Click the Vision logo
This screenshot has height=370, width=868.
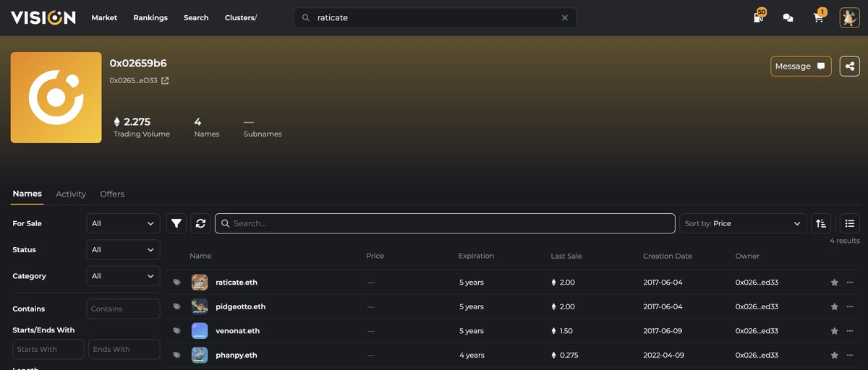pyautogui.click(x=43, y=17)
